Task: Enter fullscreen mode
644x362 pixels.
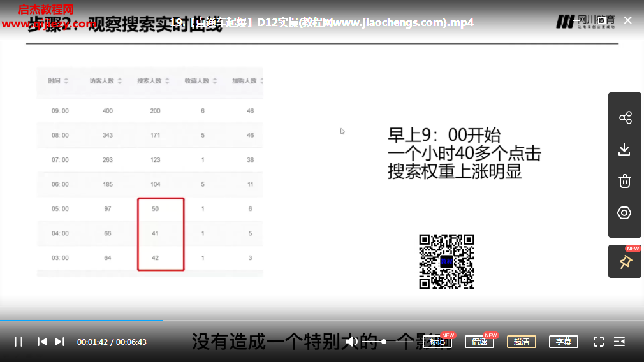Action: pos(599,342)
